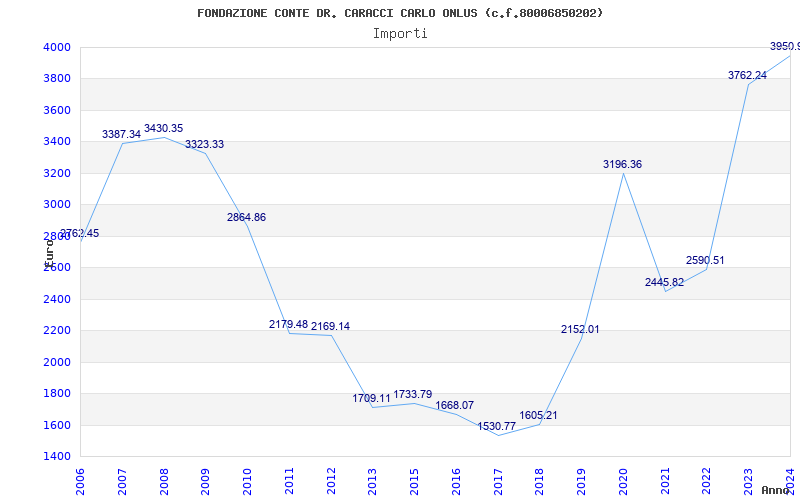Select the data label 3430.35
Image resolution: width=800 pixels, height=500 pixels.
coord(163,129)
